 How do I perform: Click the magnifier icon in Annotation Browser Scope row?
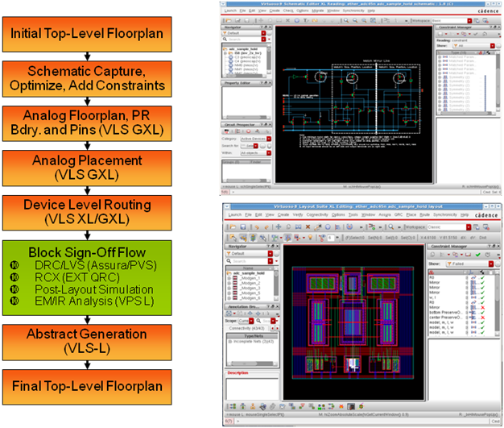[258, 321]
